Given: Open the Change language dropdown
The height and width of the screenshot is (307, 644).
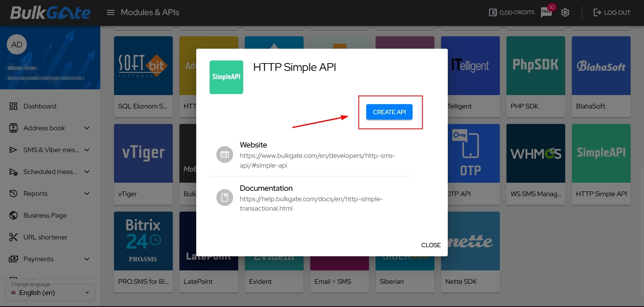Looking at the screenshot, I should click(x=50, y=293).
